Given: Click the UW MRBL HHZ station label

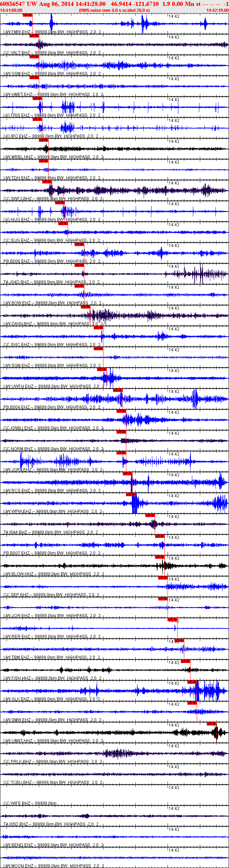Looking at the screenshot, I should coord(54,157).
